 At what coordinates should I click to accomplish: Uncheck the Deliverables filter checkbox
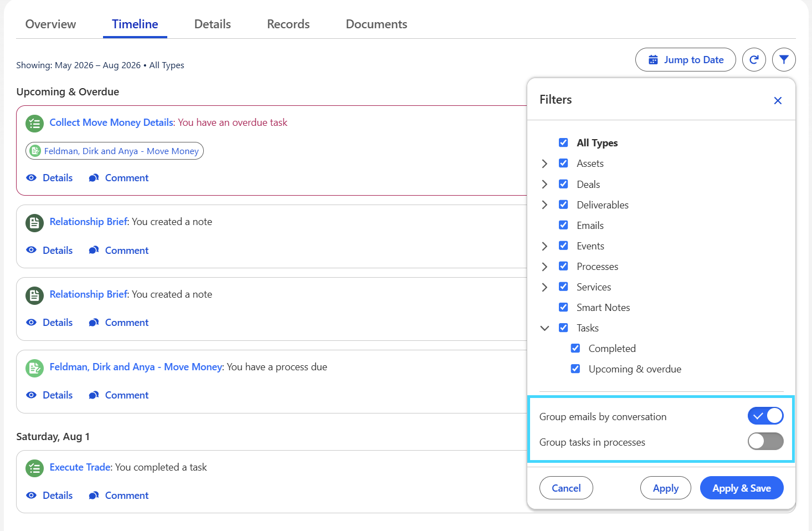(x=563, y=205)
